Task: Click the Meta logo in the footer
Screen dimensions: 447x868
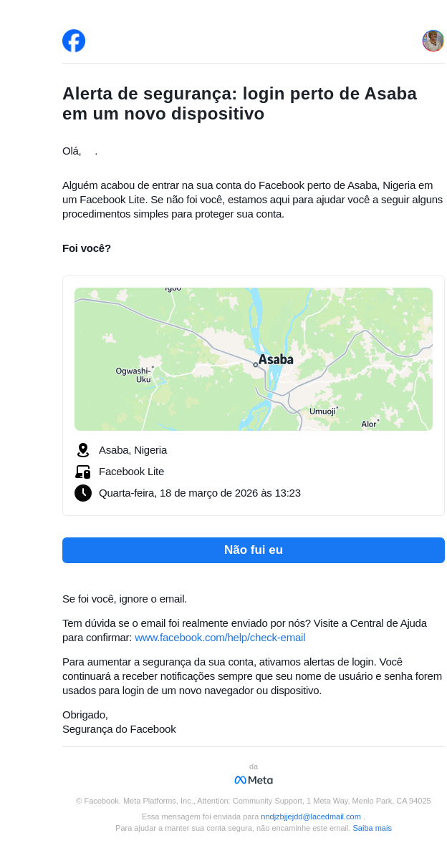Action: [254, 780]
